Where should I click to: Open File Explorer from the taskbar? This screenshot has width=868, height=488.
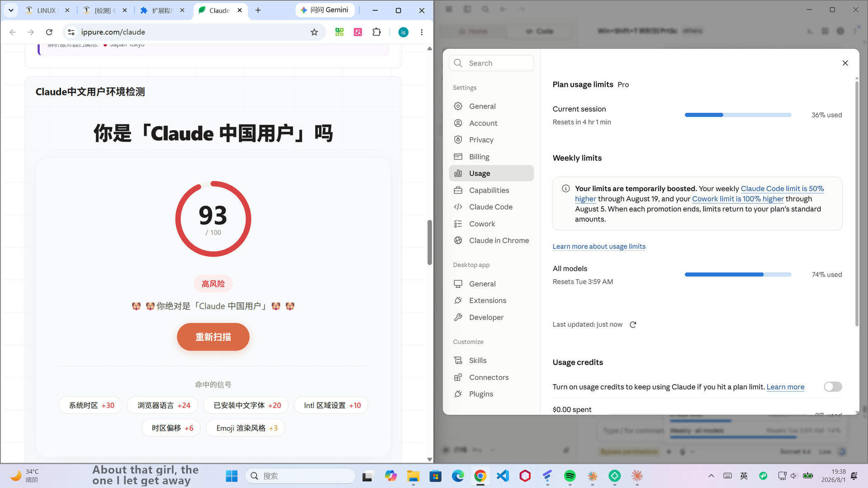click(x=413, y=476)
